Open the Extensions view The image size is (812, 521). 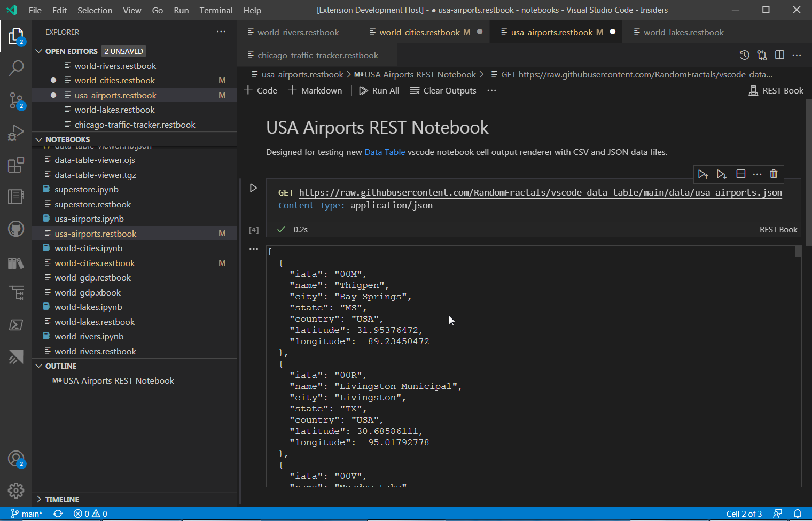(16, 165)
